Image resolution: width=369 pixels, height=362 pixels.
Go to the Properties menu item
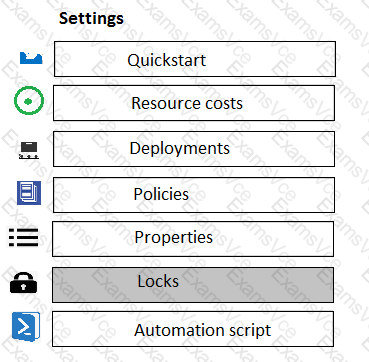[x=193, y=239]
